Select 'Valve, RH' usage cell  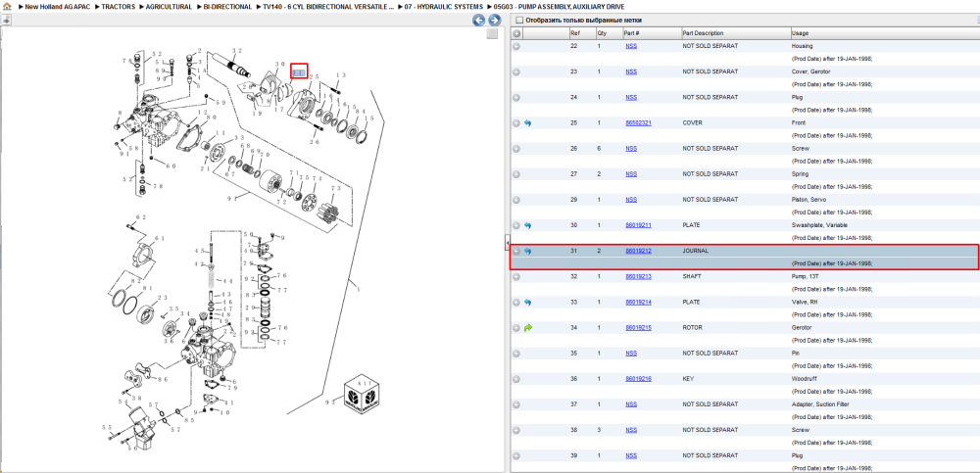pyautogui.click(x=805, y=303)
